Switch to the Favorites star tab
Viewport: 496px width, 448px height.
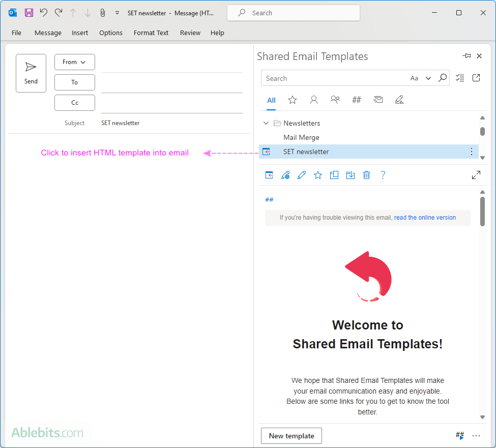pyautogui.click(x=293, y=100)
